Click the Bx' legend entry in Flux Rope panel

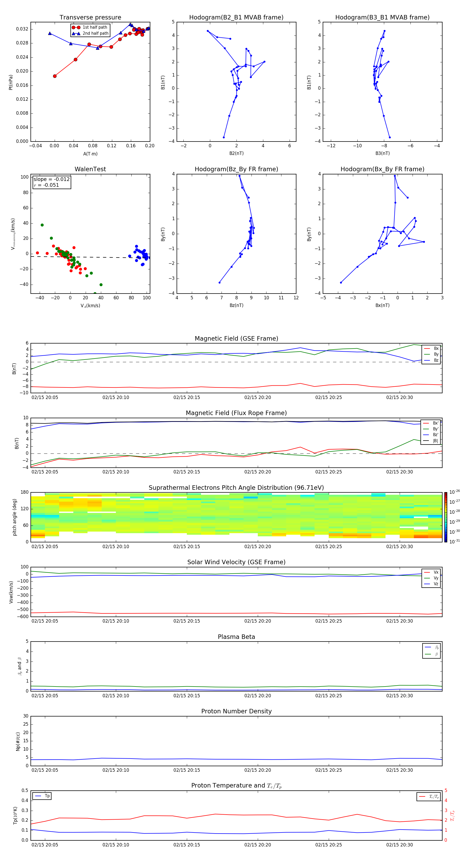pyautogui.click(x=431, y=423)
